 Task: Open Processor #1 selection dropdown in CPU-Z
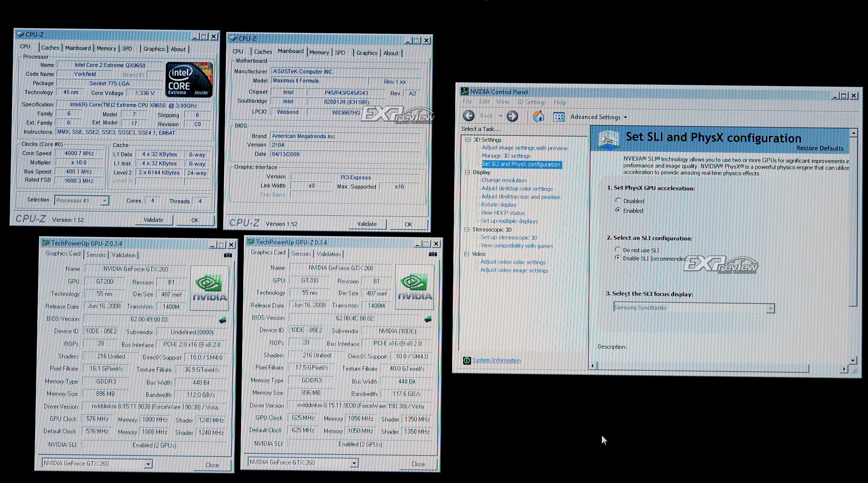[105, 201]
